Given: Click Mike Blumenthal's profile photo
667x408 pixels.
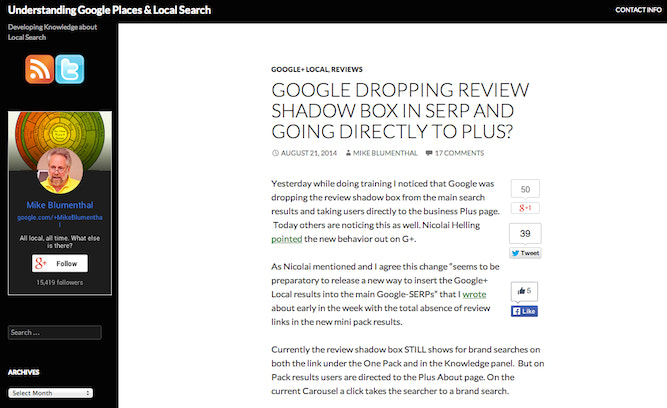Looking at the screenshot, I should 60,171.
